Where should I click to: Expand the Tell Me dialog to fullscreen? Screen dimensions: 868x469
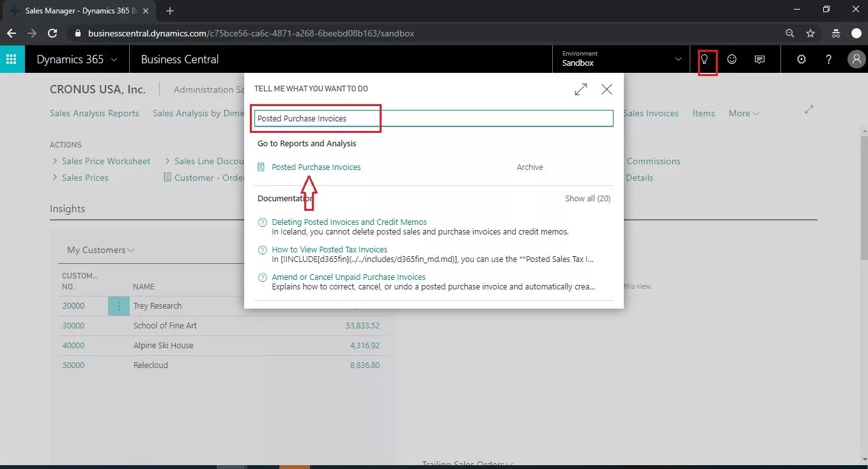tap(580, 89)
